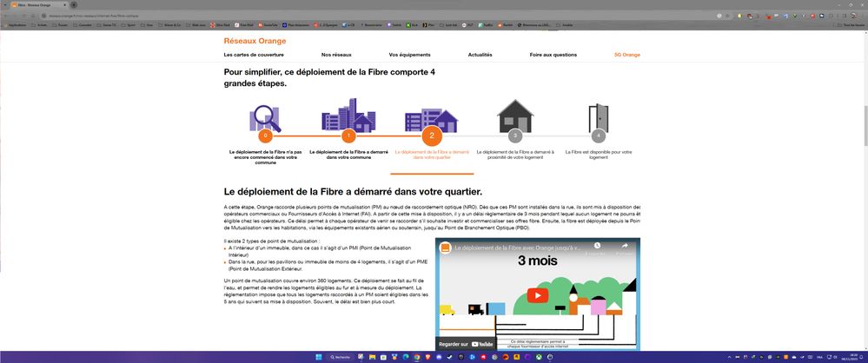Click the page vertical scrollbar thumb
868x363 pixels.
tap(865, 124)
